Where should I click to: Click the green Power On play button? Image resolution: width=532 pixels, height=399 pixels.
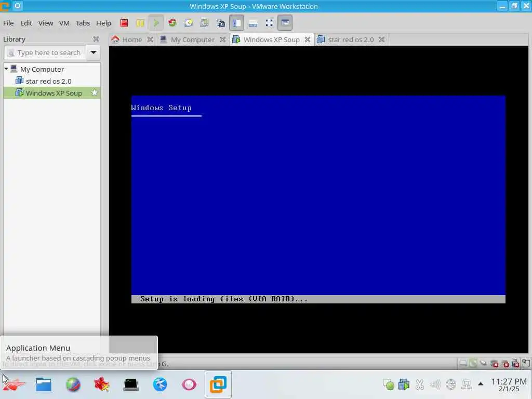[156, 23]
